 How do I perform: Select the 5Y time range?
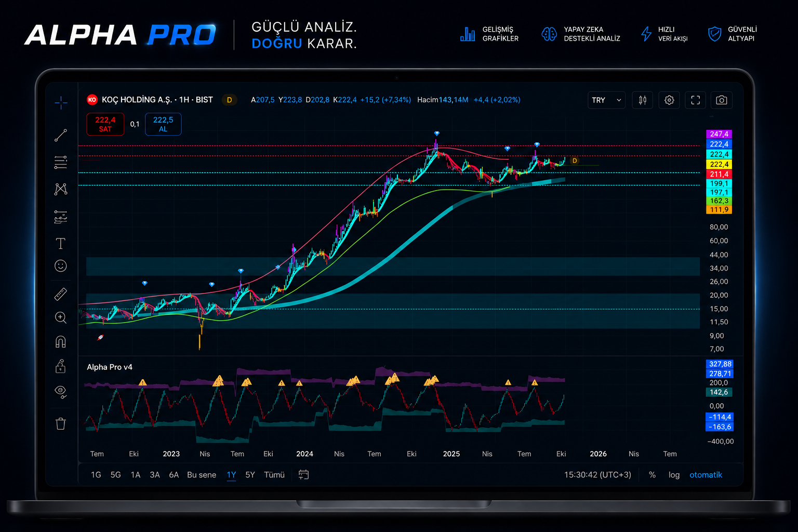[250, 475]
